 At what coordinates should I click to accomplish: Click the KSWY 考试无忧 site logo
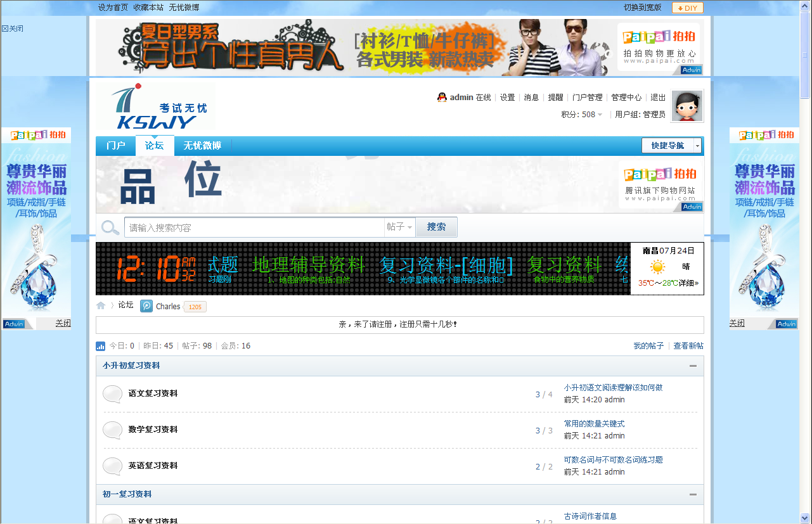(x=156, y=106)
